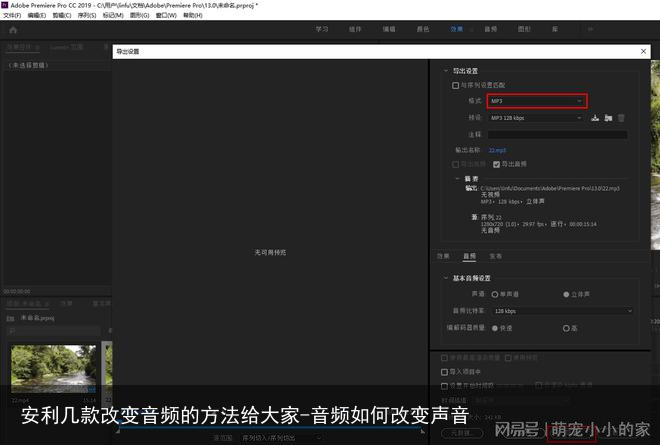Click the 注释 comment input field

557,135
